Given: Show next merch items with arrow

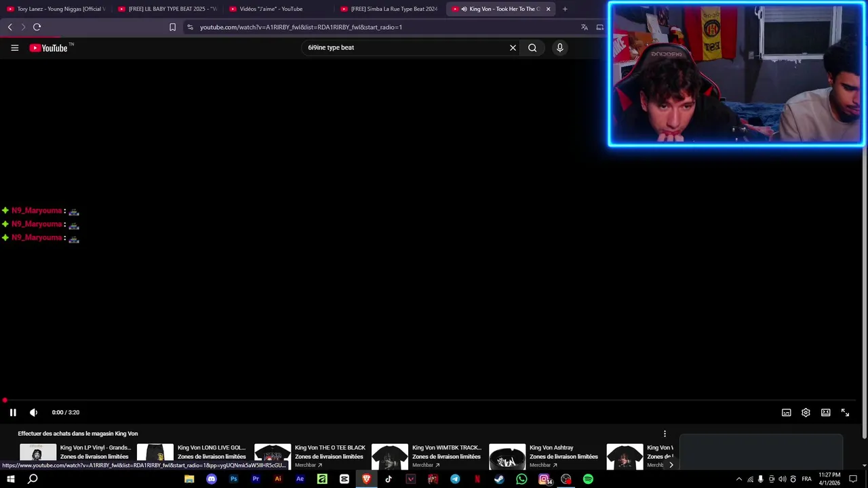Looking at the screenshot, I should click(671, 465).
